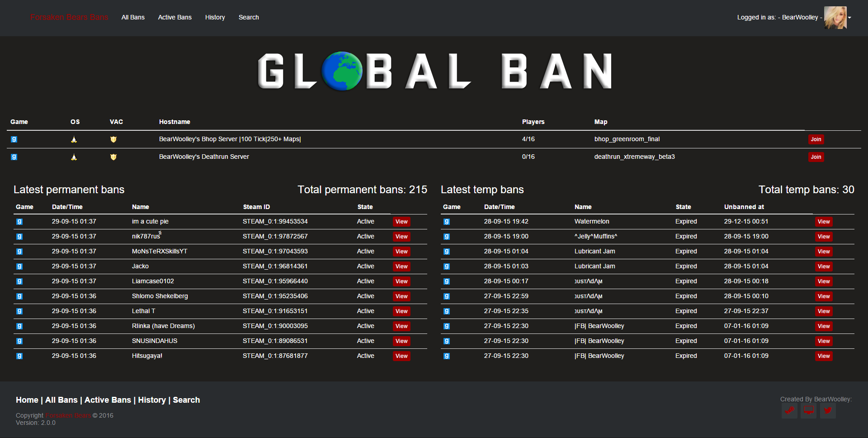Click the Steam icon in the footer
The height and width of the screenshot is (438, 868).
[x=789, y=411]
